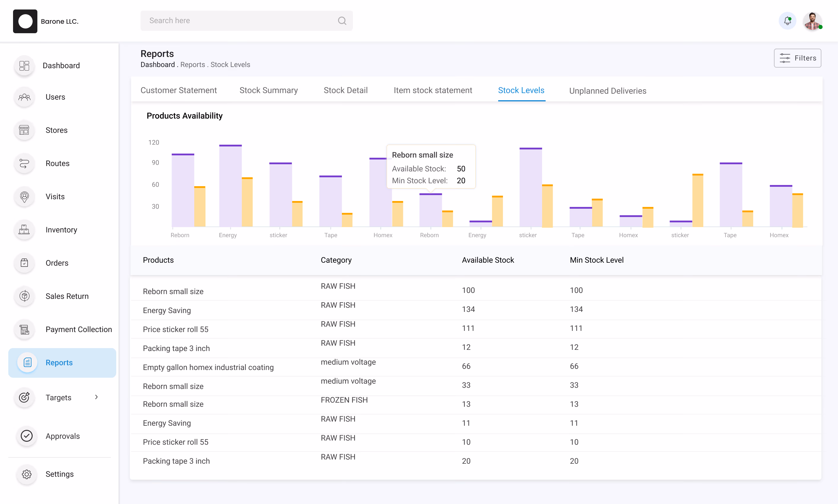The height and width of the screenshot is (504, 838).
Task: Click the Stock Levels breadcrumb link
Action: (x=230, y=65)
